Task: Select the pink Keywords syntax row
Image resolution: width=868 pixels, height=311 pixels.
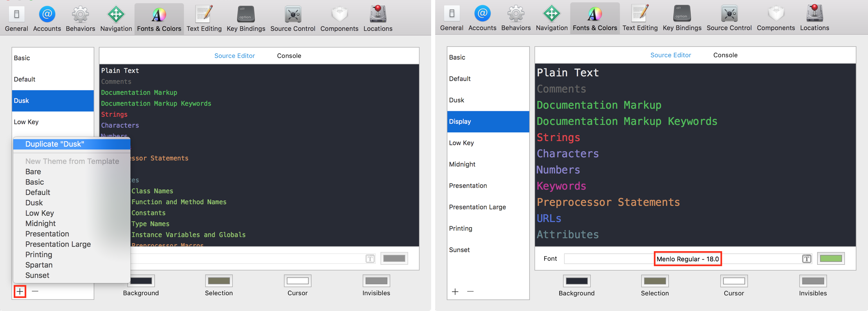Action: [561, 186]
